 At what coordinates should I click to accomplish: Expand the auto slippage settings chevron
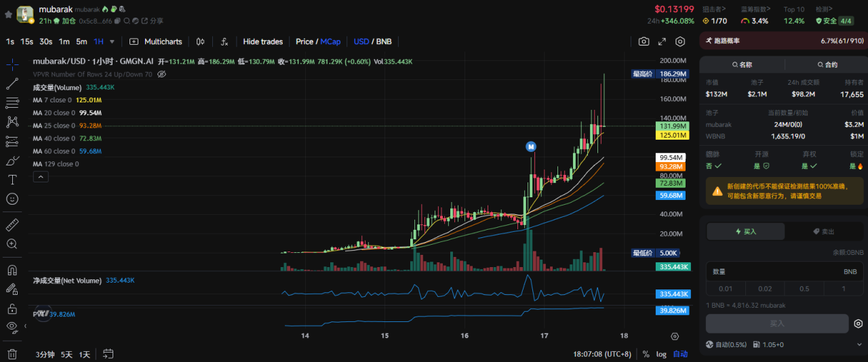pyautogui.click(x=860, y=344)
